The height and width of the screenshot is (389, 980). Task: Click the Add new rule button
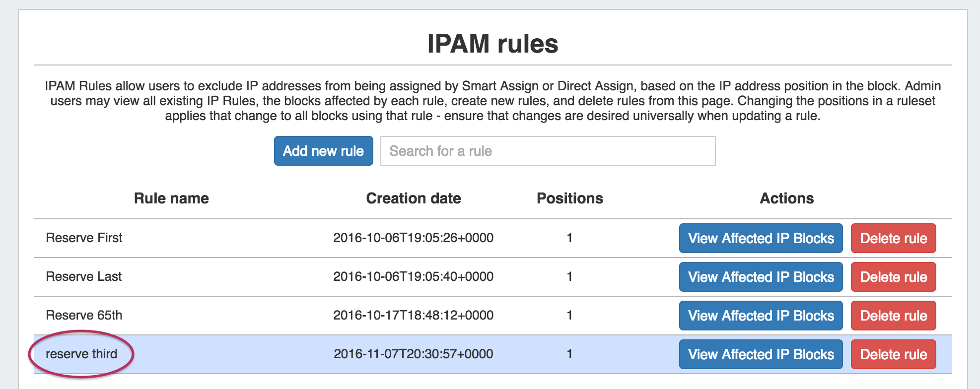coord(323,151)
